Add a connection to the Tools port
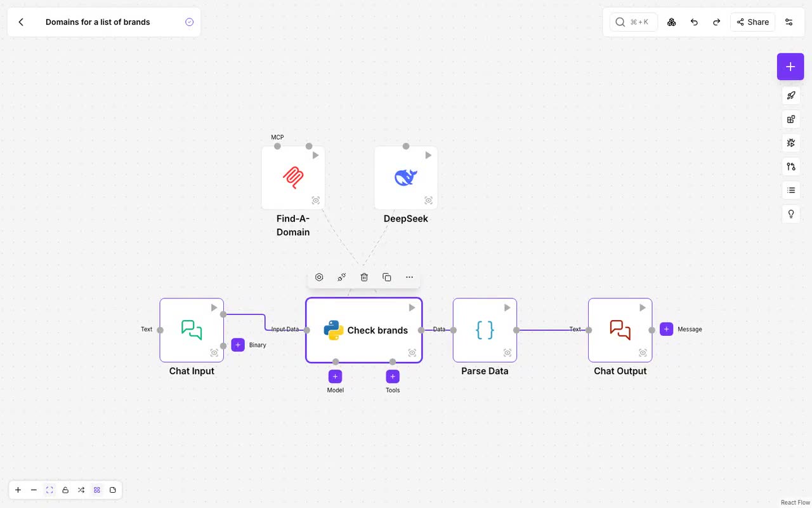This screenshot has width=812, height=508. click(393, 377)
